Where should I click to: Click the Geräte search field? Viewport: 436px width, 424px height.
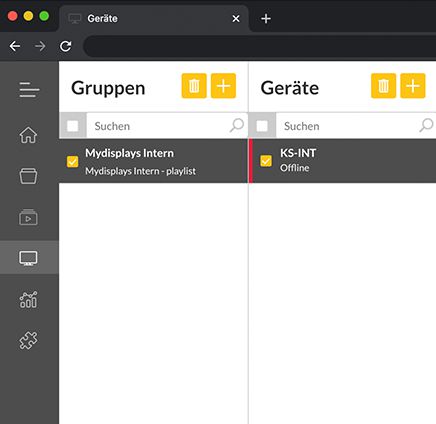coord(356,126)
